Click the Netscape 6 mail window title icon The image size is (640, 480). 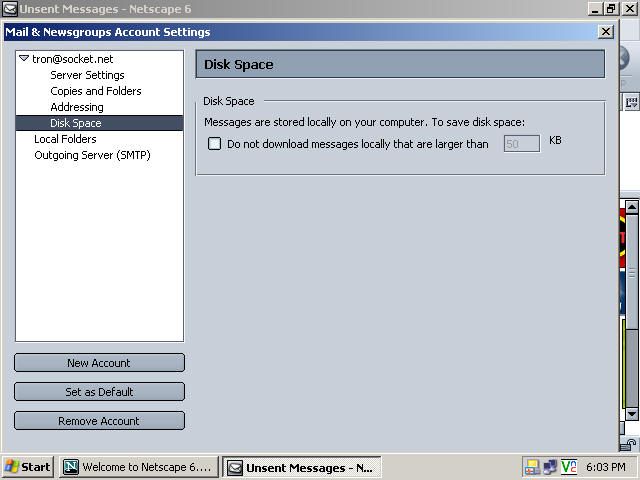pos(9,9)
